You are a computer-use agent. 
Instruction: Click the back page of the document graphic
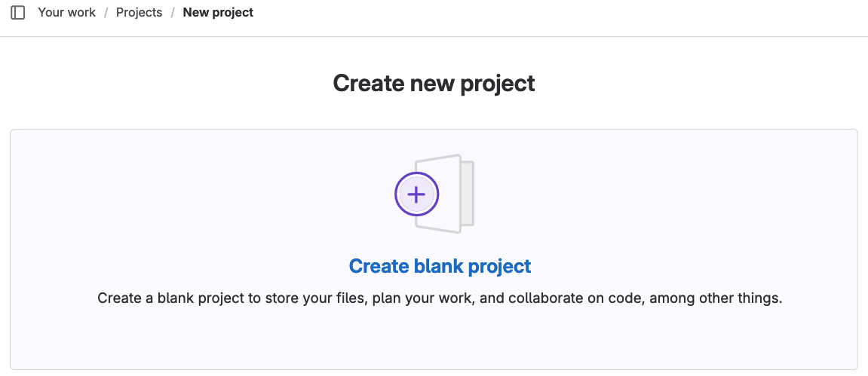(468, 194)
